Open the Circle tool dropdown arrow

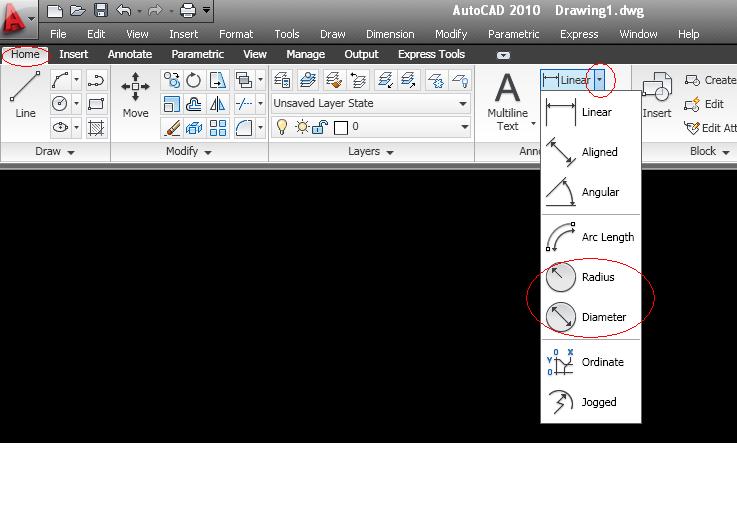click(76, 103)
